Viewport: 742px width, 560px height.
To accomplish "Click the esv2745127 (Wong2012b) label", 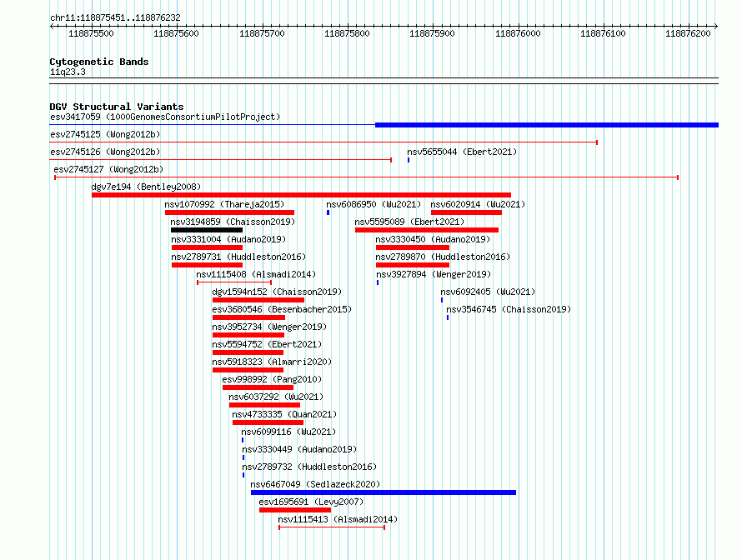I will tap(108, 169).
